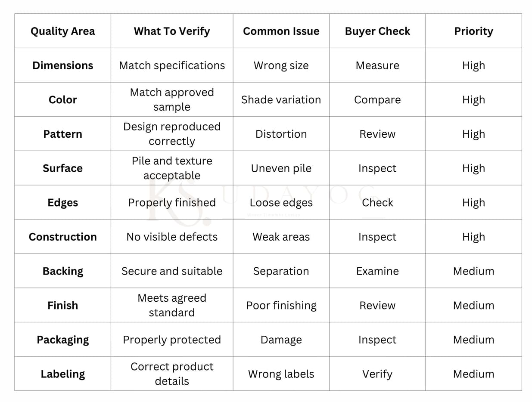532x402 pixels.
Task: Click the Quality Area column header
Action: tap(63, 31)
